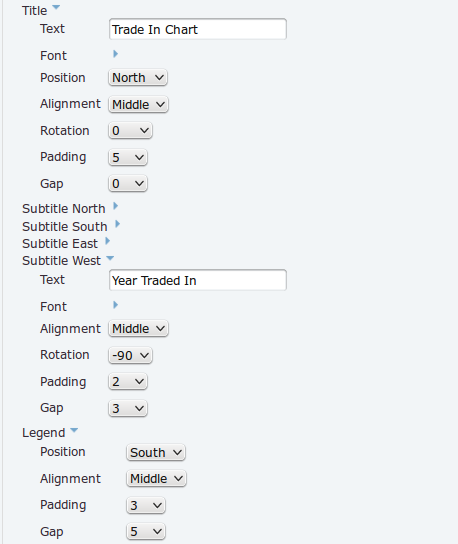
Task: Collapse the Legend section arrow
Action: click(x=74, y=430)
